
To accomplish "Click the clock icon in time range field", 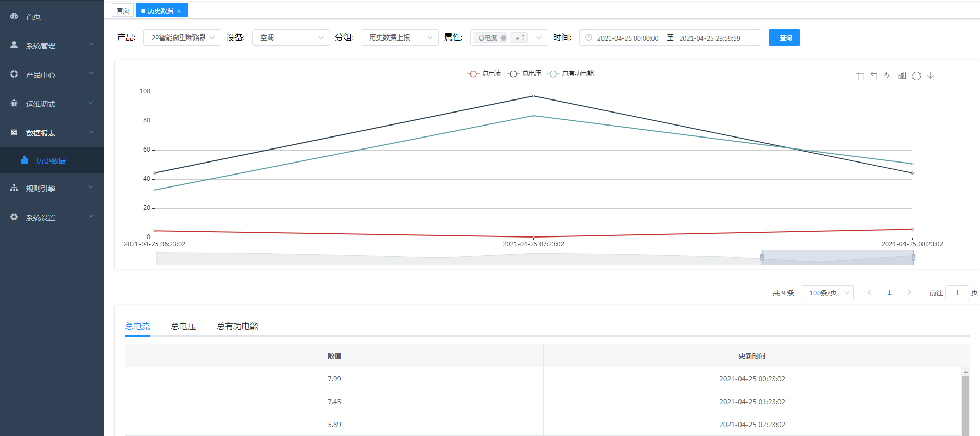I will tap(588, 38).
